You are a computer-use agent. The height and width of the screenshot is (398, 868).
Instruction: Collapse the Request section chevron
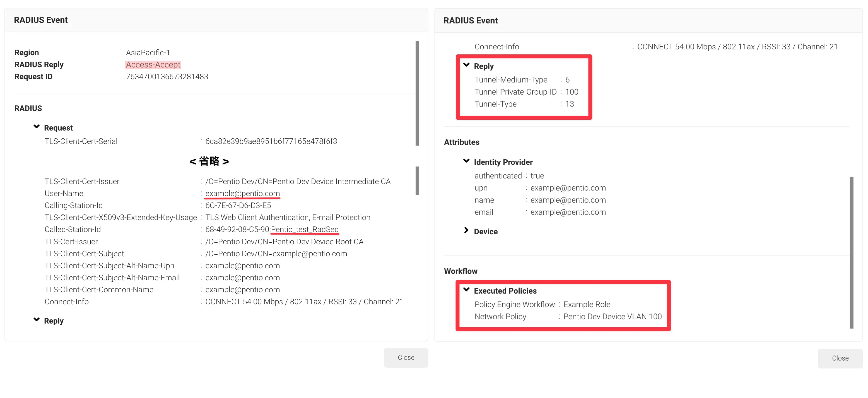coord(36,127)
